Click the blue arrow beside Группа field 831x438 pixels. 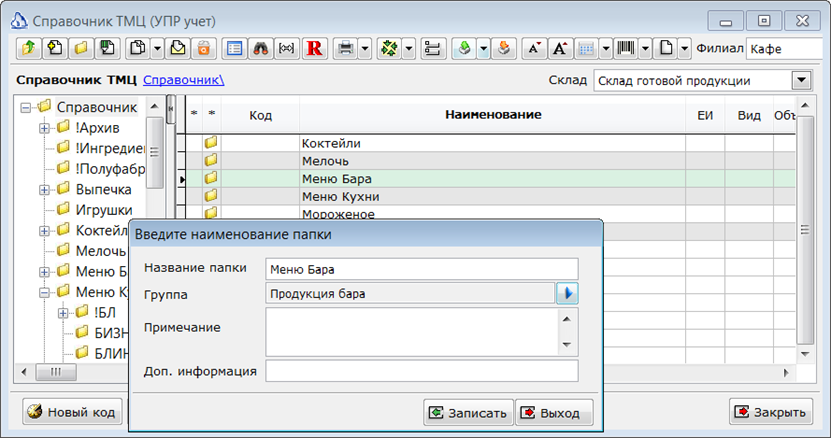[x=567, y=293]
